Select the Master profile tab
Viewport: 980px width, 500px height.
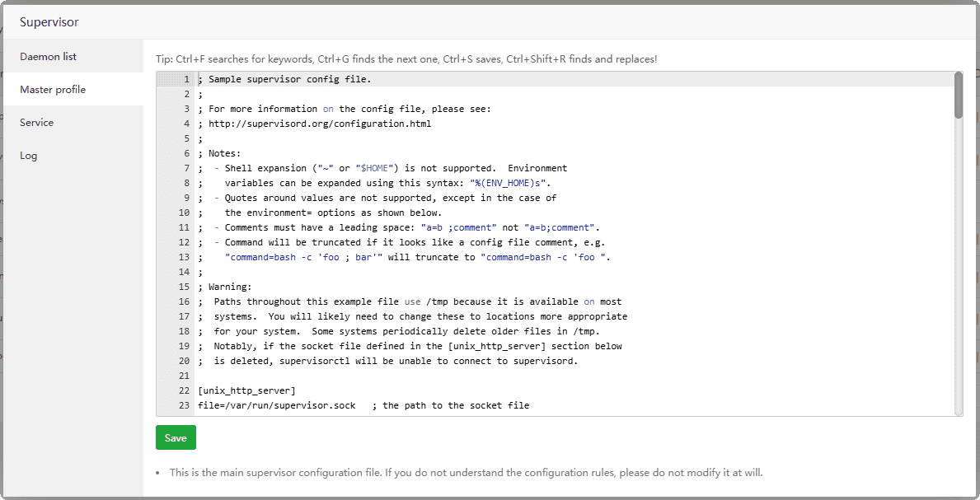pyautogui.click(x=53, y=90)
